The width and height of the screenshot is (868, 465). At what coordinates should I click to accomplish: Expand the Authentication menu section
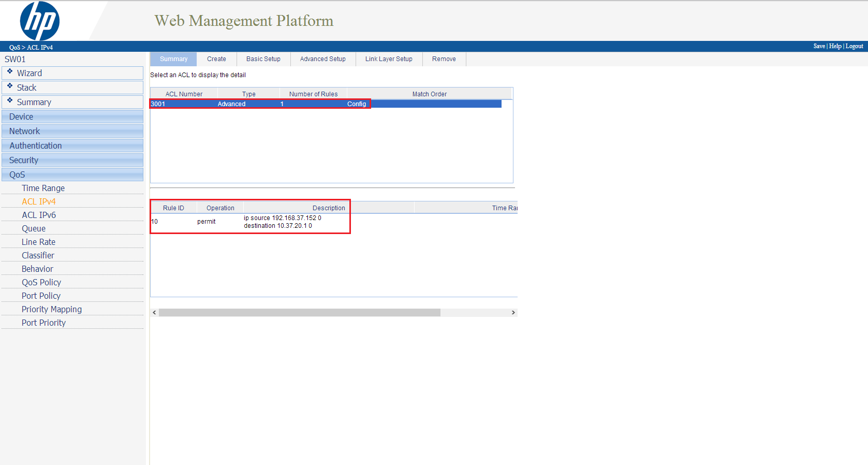coord(72,146)
